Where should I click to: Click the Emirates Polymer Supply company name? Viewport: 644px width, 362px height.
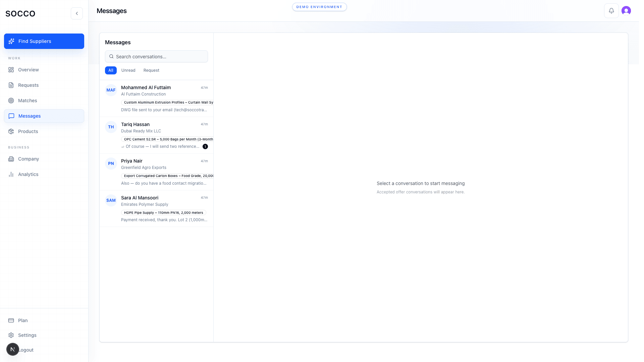pyautogui.click(x=145, y=204)
